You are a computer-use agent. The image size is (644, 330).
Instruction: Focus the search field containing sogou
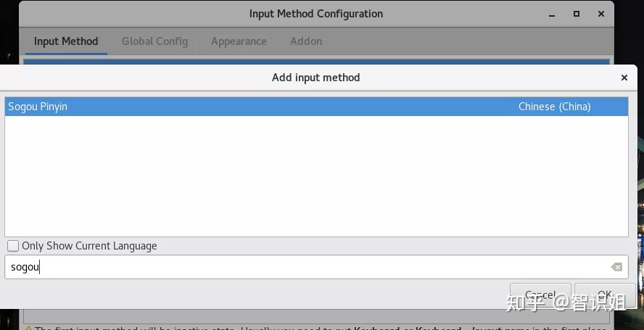(x=316, y=267)
